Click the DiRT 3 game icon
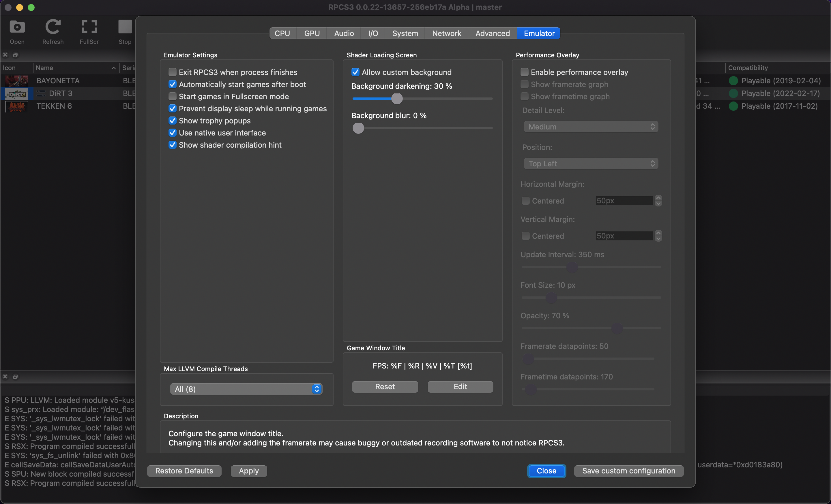 [x=16, y=94]
